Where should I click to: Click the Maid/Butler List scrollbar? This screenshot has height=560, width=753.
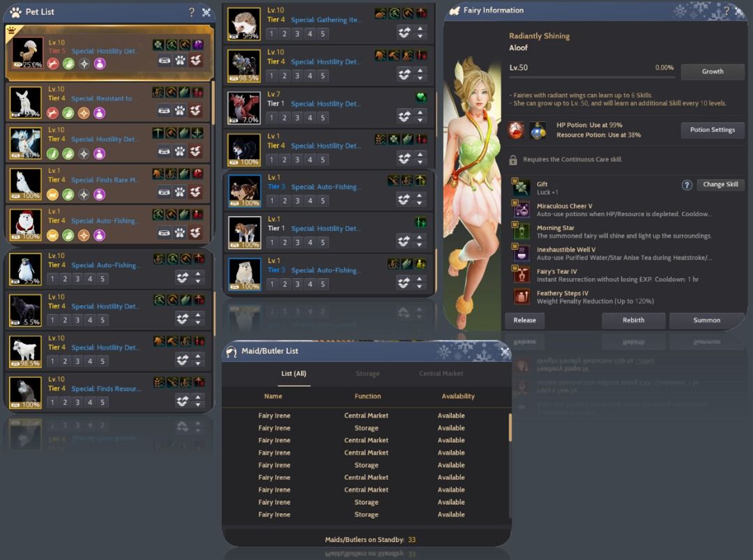(510, 427)
